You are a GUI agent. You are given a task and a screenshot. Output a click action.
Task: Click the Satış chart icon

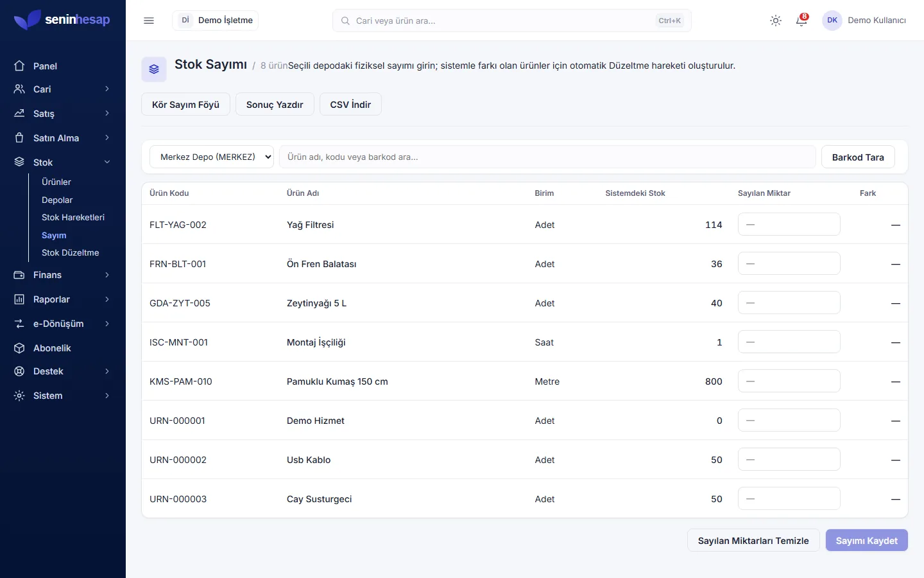click(19, 114)
